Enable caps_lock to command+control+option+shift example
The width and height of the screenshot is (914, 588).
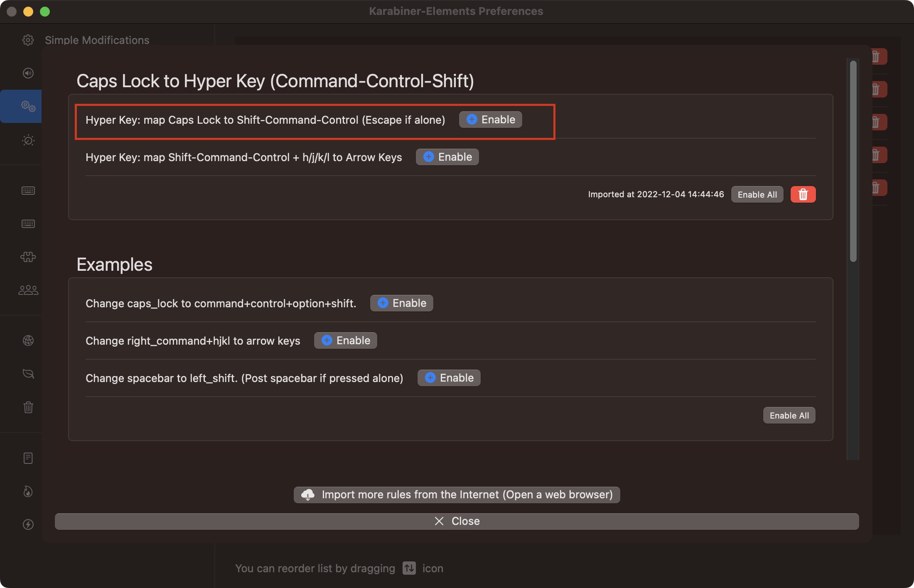(402, 303)
